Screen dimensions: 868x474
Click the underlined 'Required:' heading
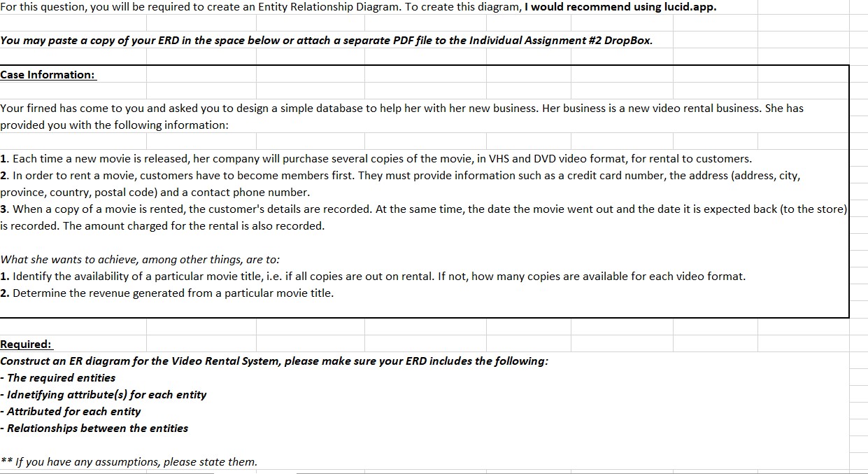(x=26, y=344)
